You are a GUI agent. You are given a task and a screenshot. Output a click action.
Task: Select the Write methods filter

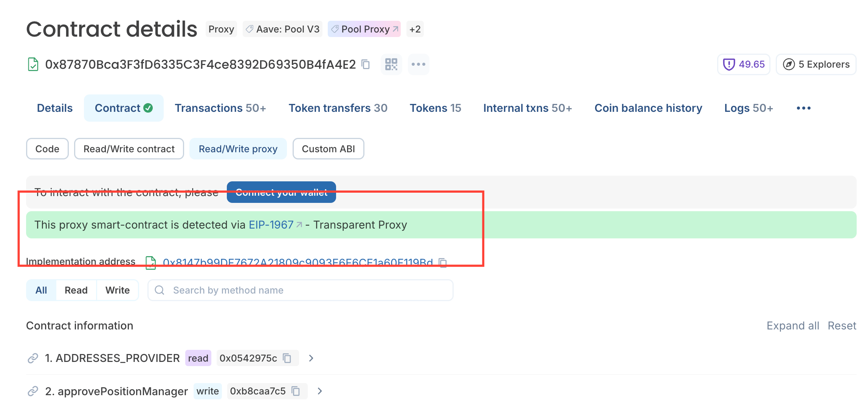(117, 290)
